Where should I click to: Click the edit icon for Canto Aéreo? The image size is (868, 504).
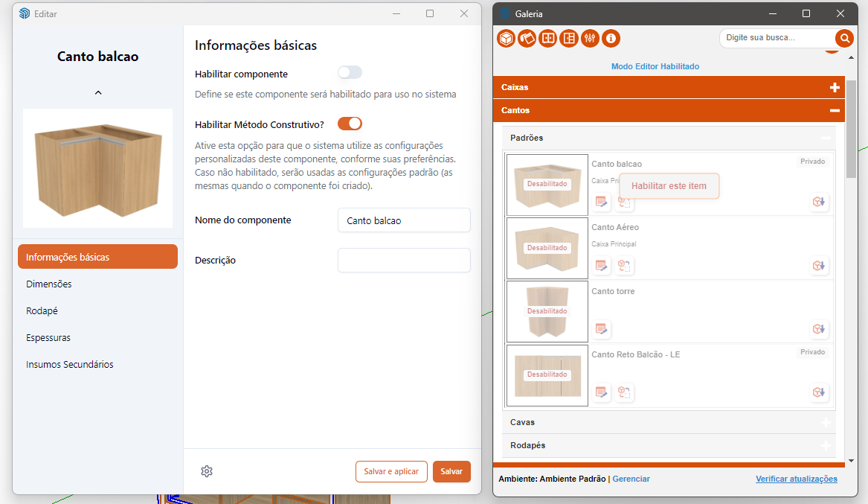pyautogui.click(x=602, y=266)
